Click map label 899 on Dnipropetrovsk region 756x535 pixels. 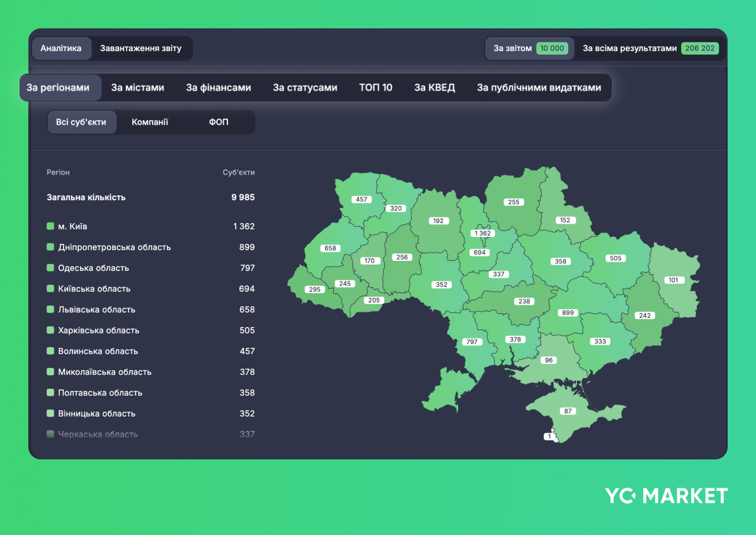click(x=568, y=313)
